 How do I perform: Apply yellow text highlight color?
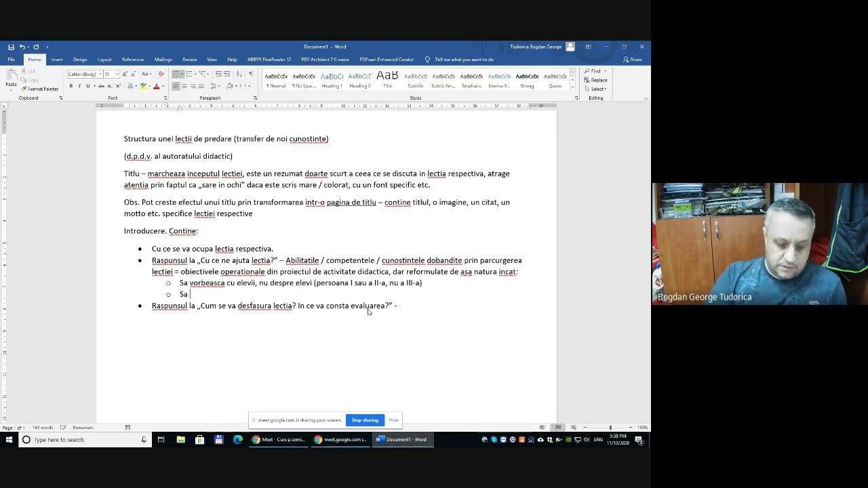(143, 86)
